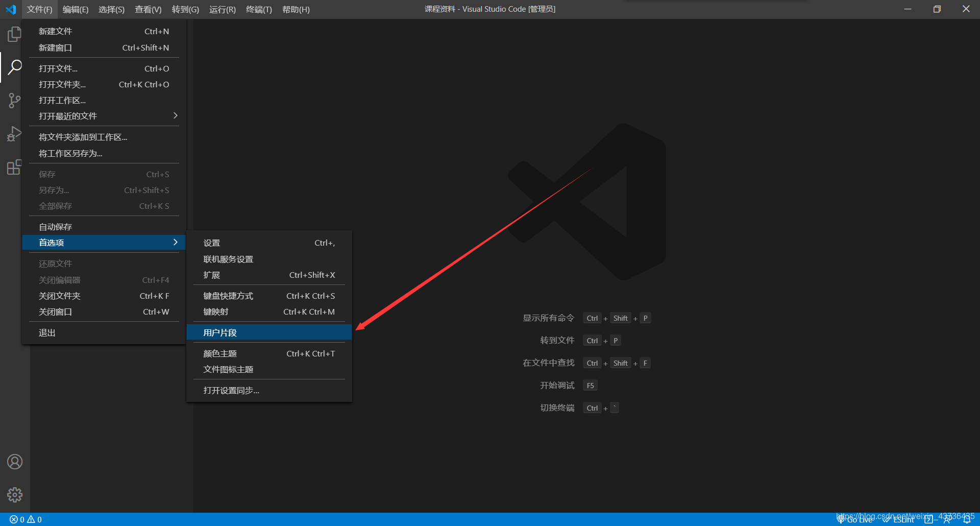Image resolution: width=980 pixels, height=526 pixels.
Task: Select 打开设置同步... submenu entry
Action: coord(269,390)
